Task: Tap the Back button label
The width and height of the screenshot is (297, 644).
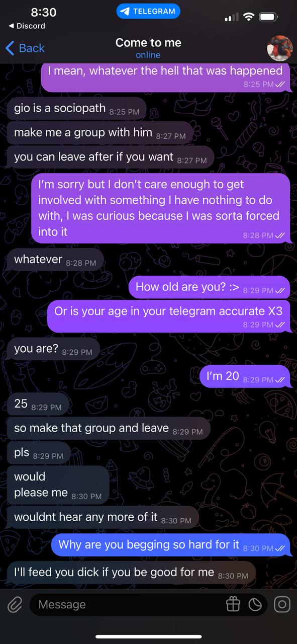Action: pyautogui.click(x=32, y=48)
